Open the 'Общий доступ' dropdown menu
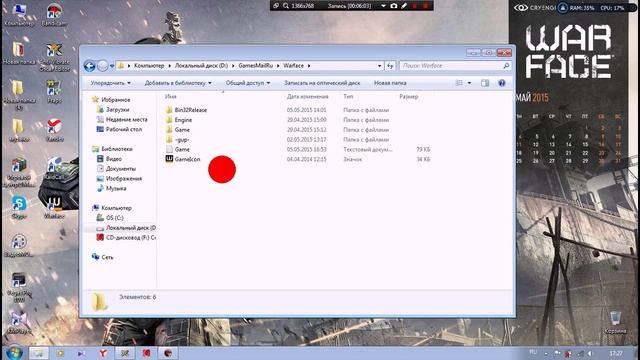Image resolution: width=640 pixels, height=360 pixels. coord(248,83)
